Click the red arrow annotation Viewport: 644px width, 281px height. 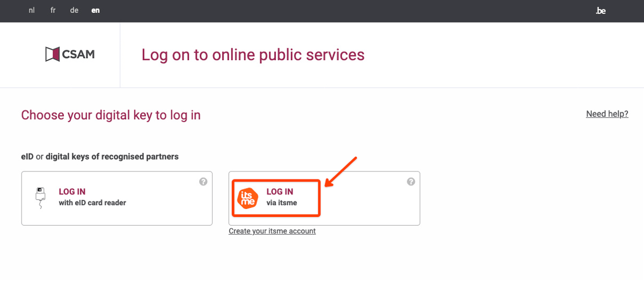point(341,171)
